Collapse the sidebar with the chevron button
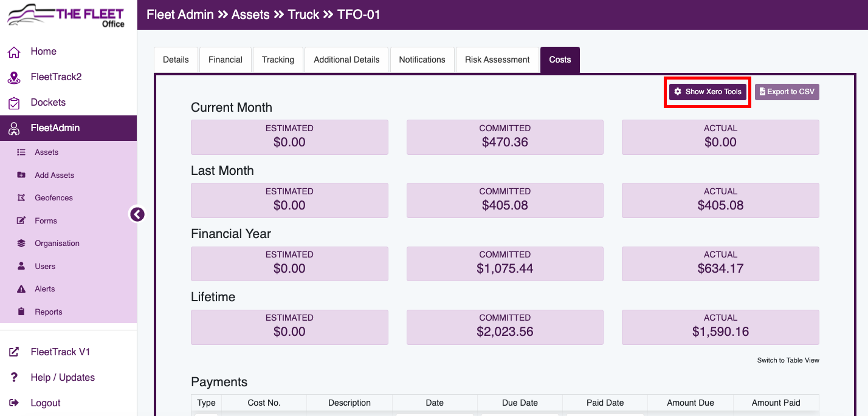The image size is (868, 416). coord(137,214)
